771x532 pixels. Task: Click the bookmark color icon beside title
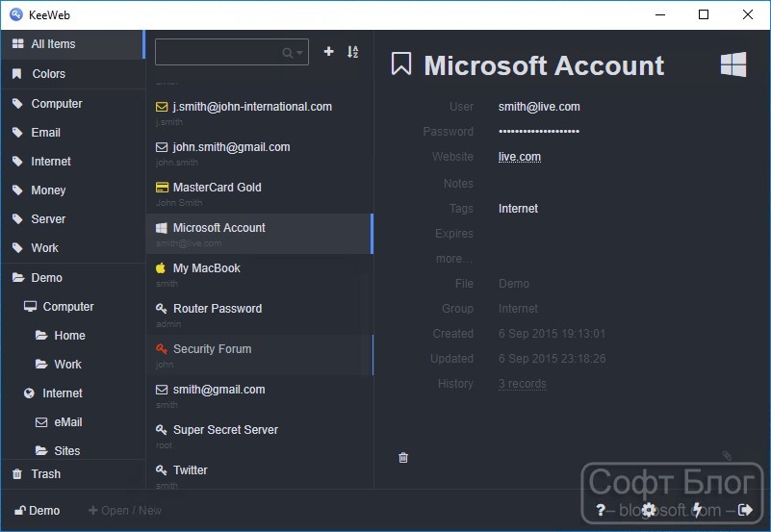401,64
